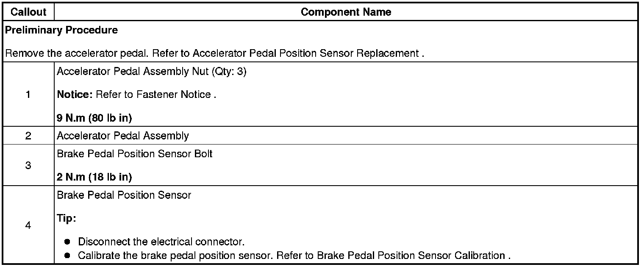Click callout number 4 cell
Image resolution: width=644 pixels, height=267 pixels.
[28, 225]
